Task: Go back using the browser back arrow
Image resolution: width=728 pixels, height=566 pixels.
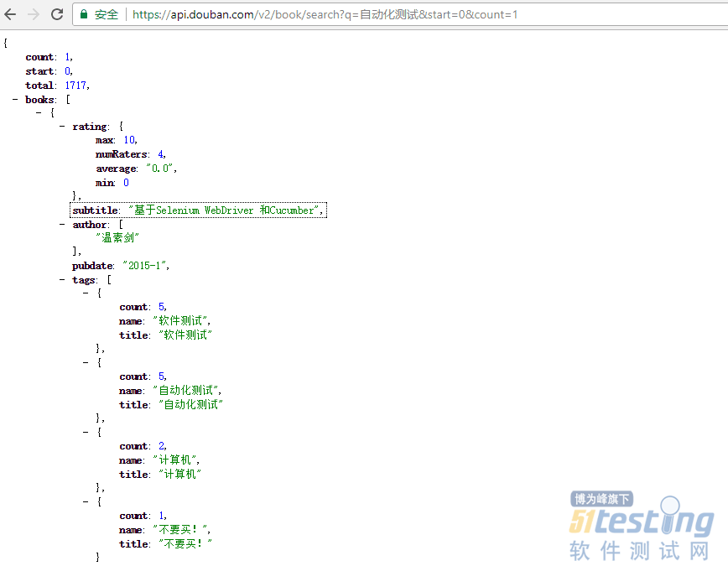Action: pos(10,14)
